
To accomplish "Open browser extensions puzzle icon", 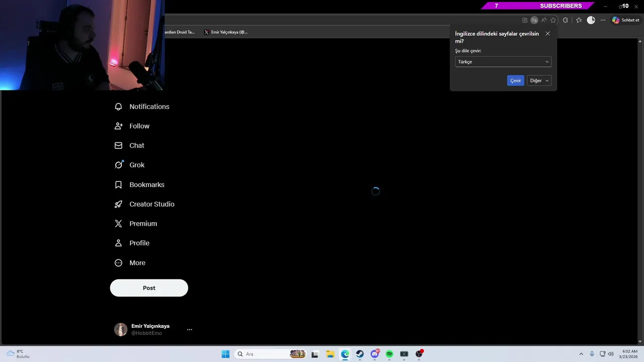I will (x=566, y=20).
